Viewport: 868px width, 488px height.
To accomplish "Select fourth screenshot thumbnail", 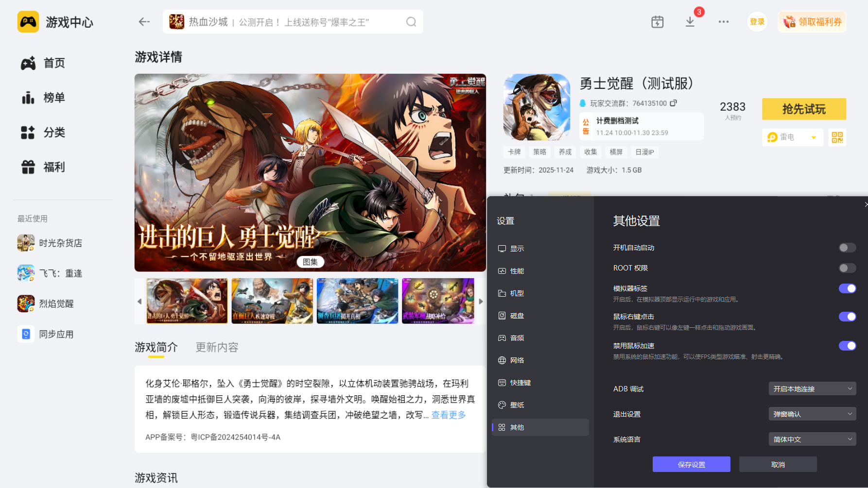I will [438, 301].
